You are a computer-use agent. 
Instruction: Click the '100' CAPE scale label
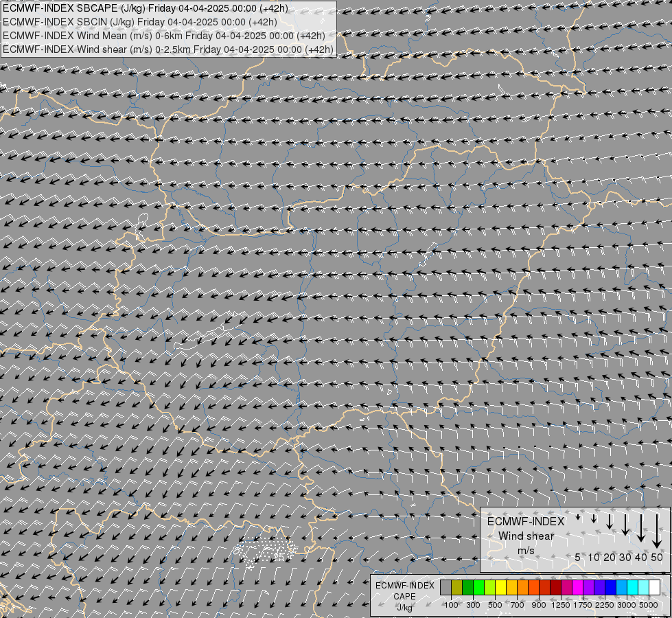click(451, 605)
